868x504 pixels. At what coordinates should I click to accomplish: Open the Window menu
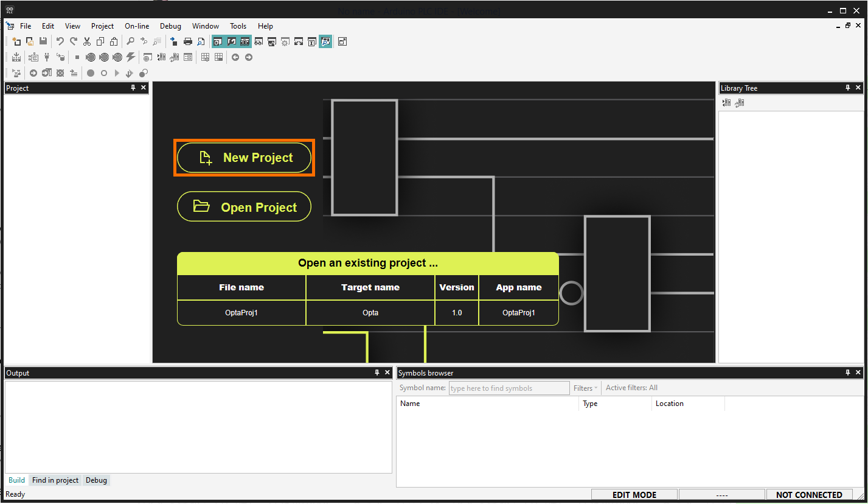click(206, 26)
